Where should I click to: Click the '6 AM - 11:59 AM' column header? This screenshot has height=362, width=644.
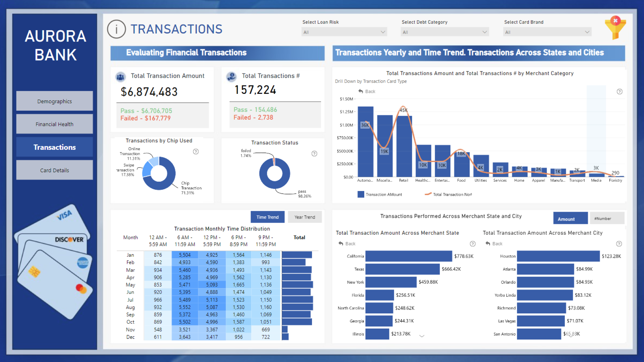point(185,241)
